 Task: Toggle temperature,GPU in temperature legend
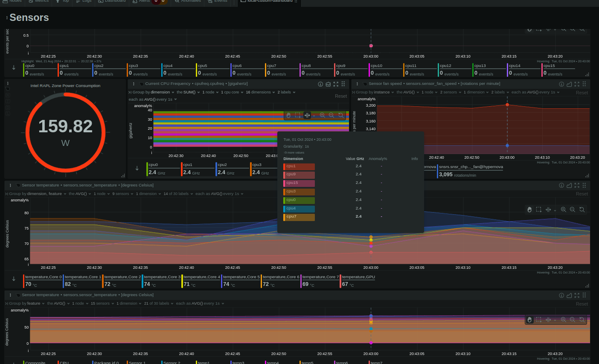pos(358,281)
